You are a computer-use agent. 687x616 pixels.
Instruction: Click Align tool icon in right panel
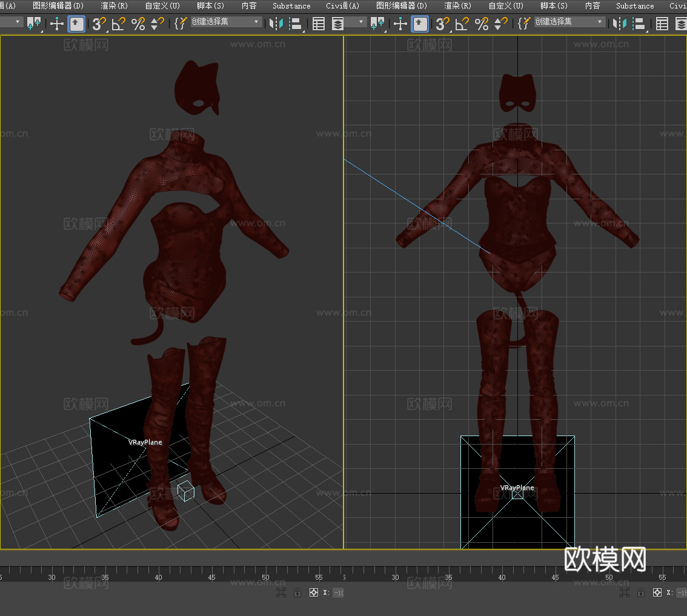639,24
